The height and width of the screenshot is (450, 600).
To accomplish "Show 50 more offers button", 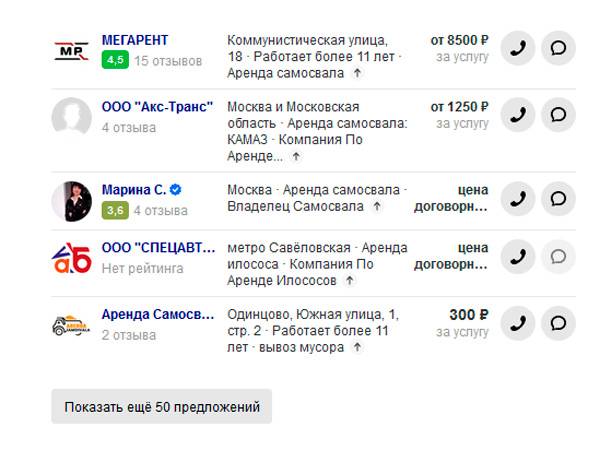I will tap(161, 407).
